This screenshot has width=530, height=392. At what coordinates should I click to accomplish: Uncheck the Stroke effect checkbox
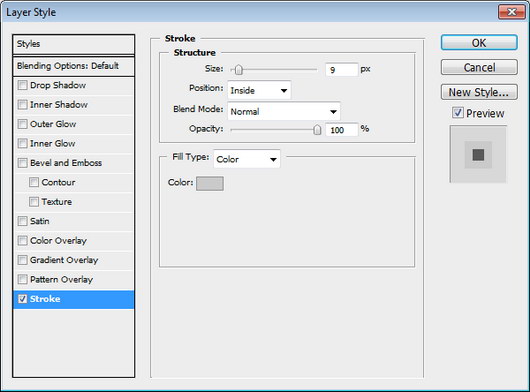22,299
